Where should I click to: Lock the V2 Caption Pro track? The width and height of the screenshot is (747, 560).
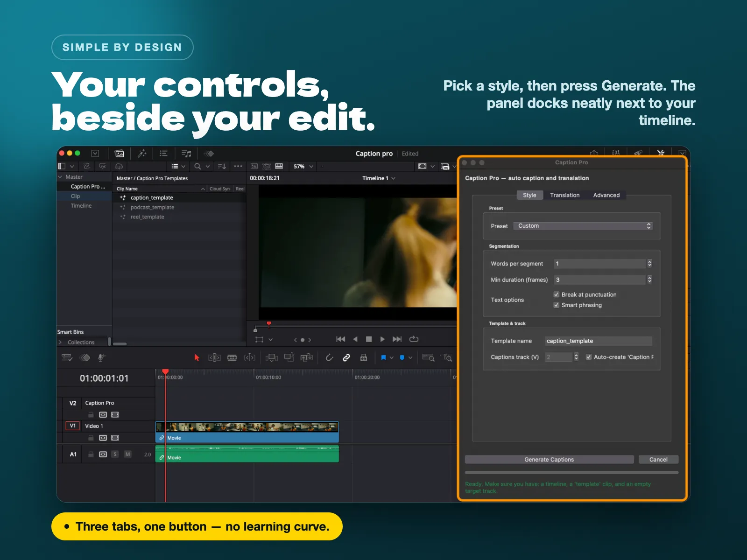pyautogui.click(x=91, y=414)
